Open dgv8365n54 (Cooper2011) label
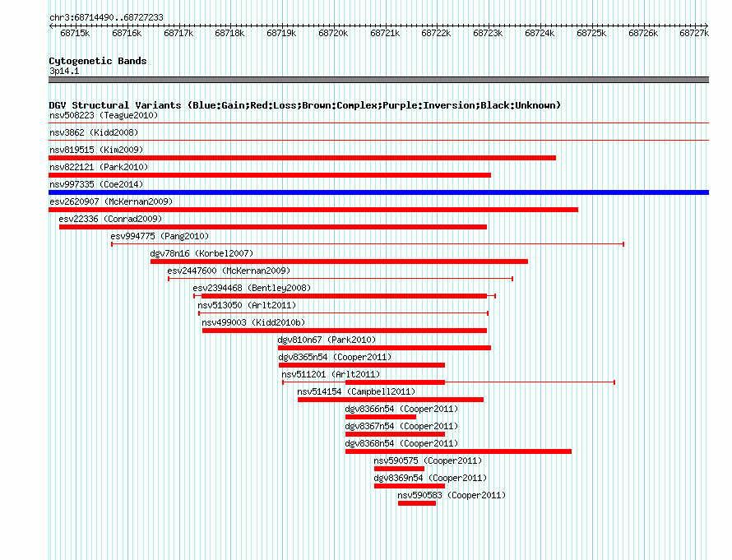732x560 pixels. [x=336, y=357]
